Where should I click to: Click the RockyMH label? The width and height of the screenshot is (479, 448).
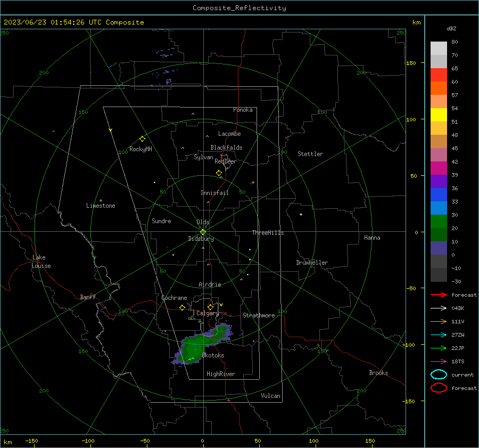(141, 149)
